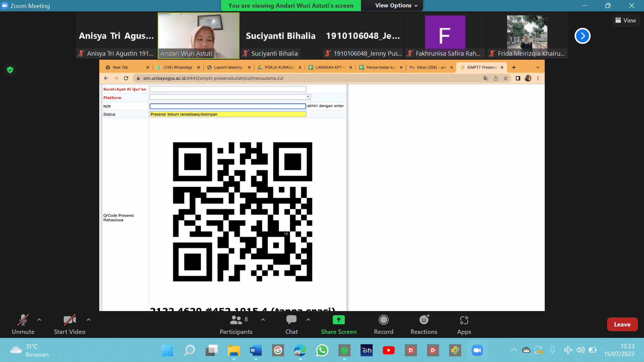Go back in the shared browser
Screen dimensions: 644x362
(106, 78)
